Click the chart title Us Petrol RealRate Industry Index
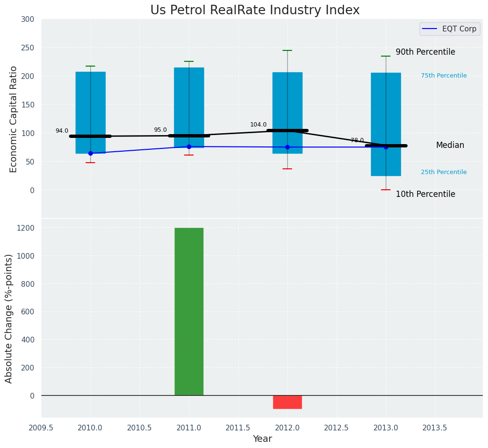Image resolution: width=488 pixels, height=448 pixels. pos(255,10)
